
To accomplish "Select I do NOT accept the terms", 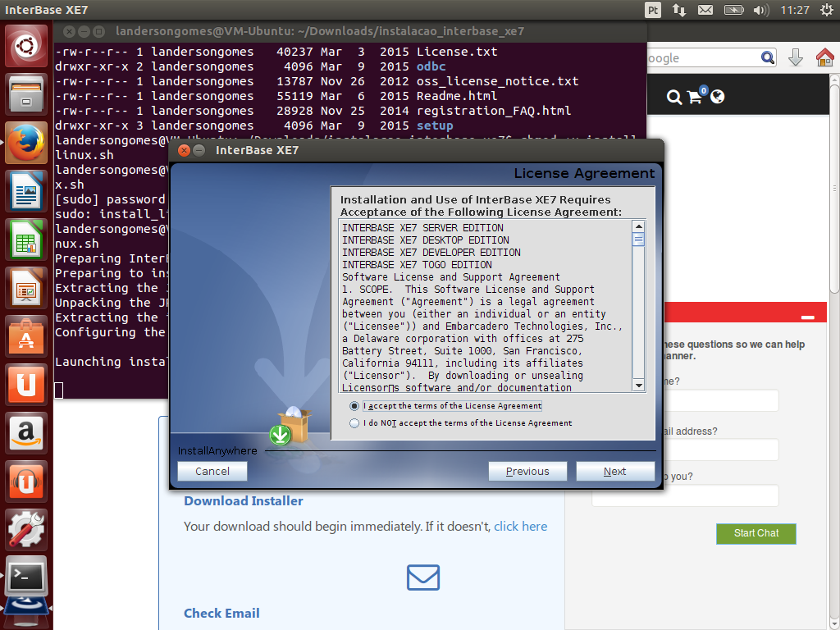I will pos(354,423).
